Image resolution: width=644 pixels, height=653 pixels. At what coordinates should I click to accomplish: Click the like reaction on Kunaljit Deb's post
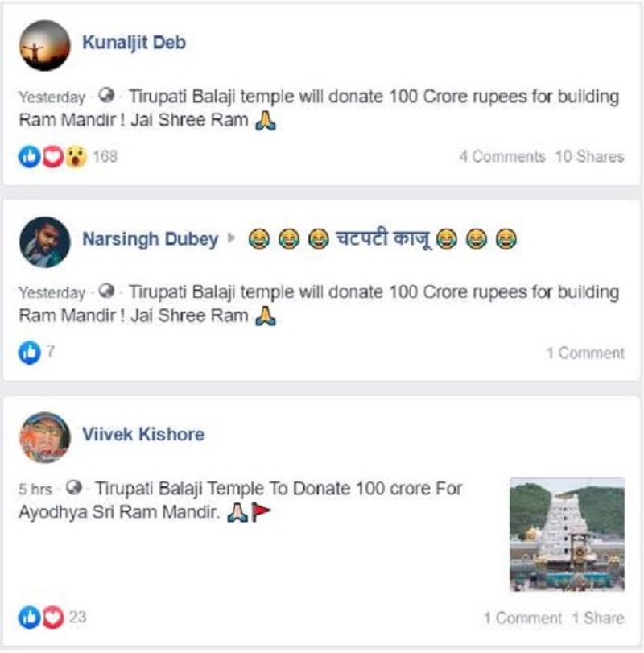[x=29, y=156]
